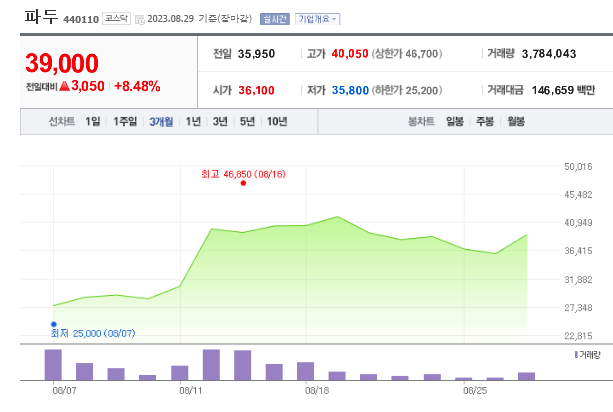Click the tall volume bar right of 08/11
Screen dimensions: 613x412
click(x=212, y=365)
